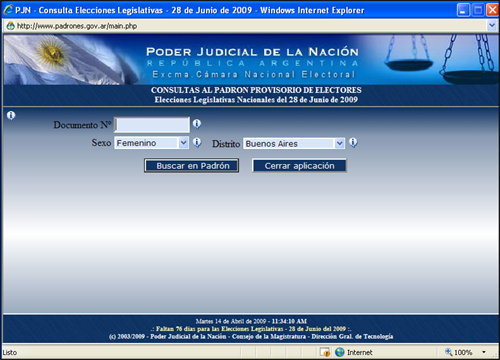Click the popup blocker icon in status bar
This screenshot has height=360, width=500.
[x=325, y=352]
